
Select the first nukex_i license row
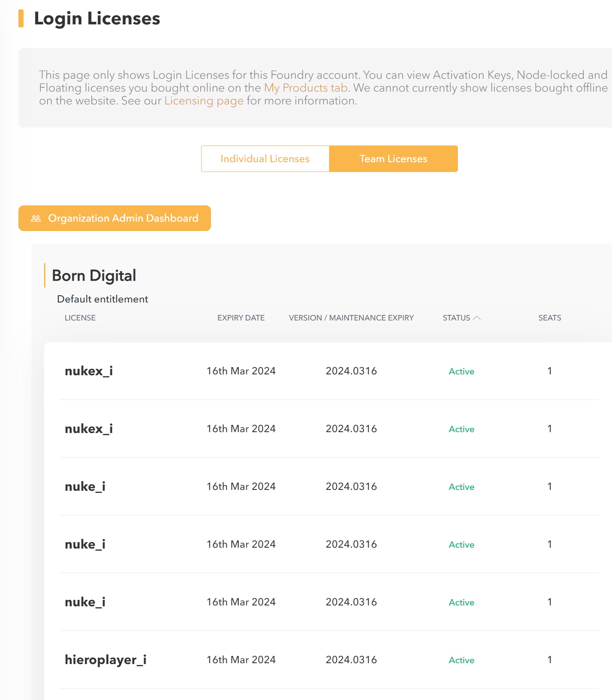[x=329, y=371]
